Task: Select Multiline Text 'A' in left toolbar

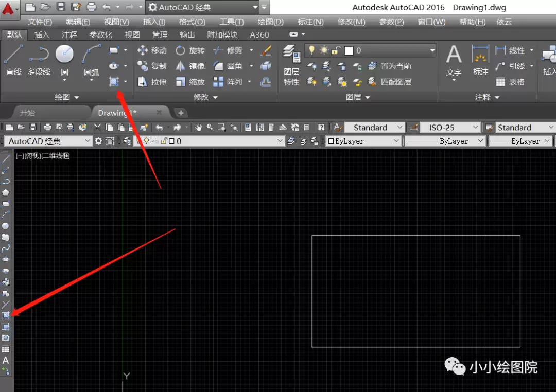Action: [6, 361]
